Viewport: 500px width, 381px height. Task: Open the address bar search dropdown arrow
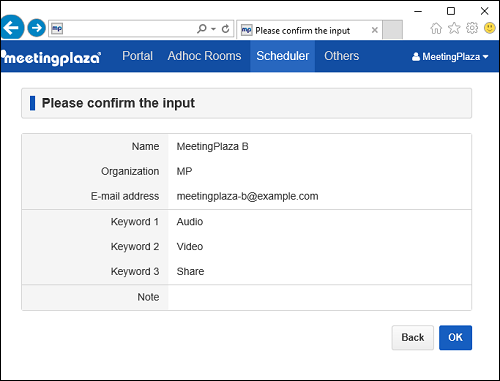pos(213,29)
